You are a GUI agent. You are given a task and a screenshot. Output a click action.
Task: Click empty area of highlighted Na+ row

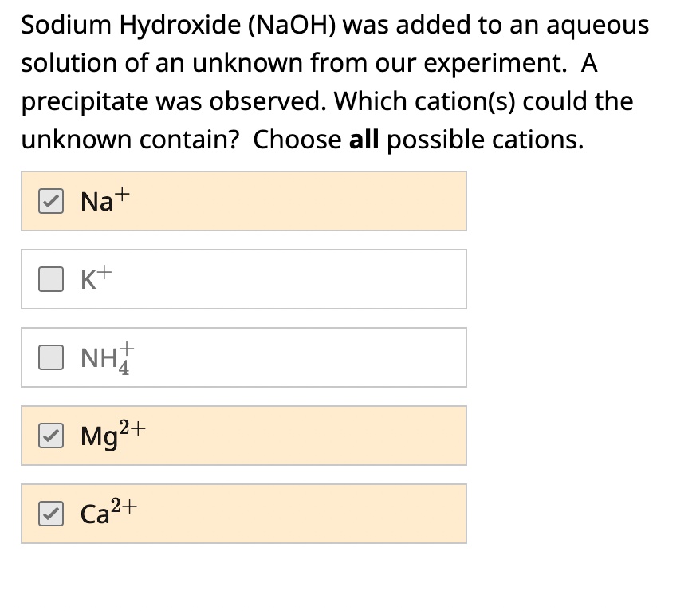click(319, 201)
